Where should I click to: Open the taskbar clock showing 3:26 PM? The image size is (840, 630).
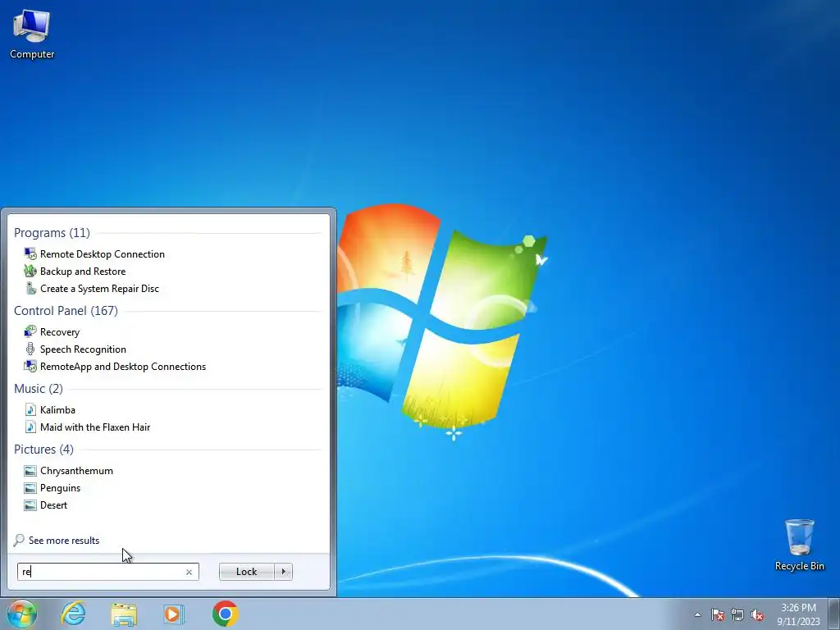pyautogui.click(x=798, y=614)
